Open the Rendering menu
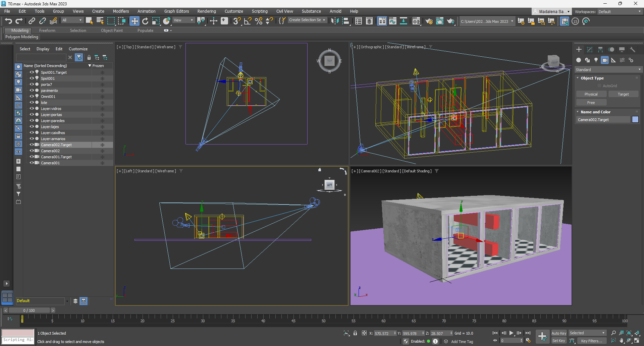 pos(206,11)
